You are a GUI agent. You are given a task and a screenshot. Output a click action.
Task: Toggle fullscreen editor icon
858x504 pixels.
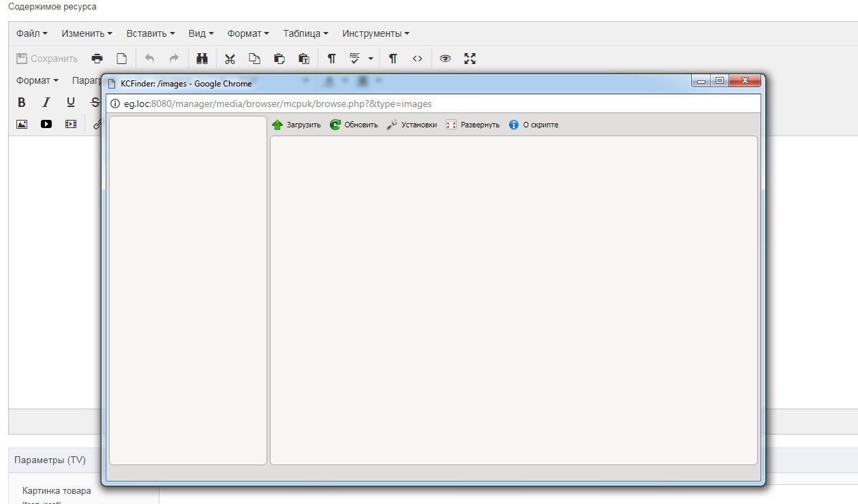point(470,59)
